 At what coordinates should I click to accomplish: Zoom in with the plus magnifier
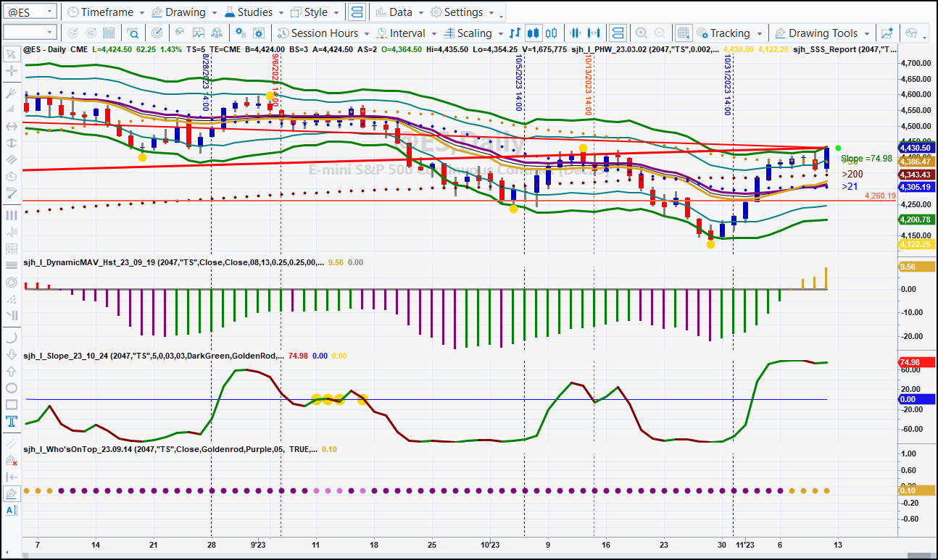point(642,33)
